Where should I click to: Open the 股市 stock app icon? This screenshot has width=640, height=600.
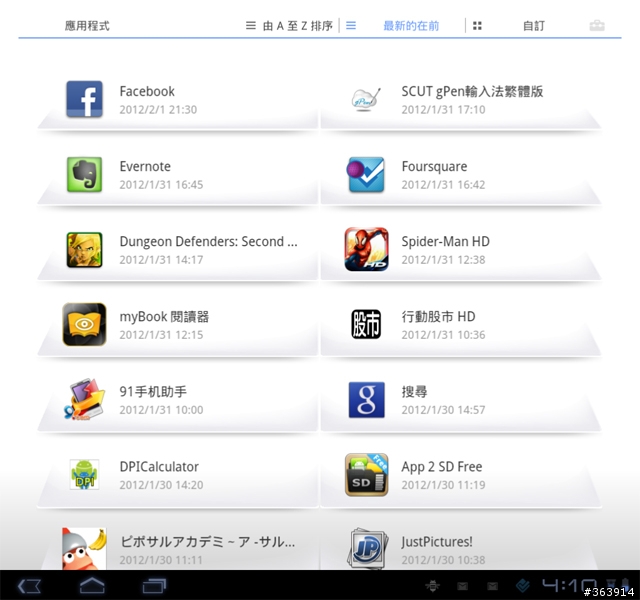pos(366,324)
